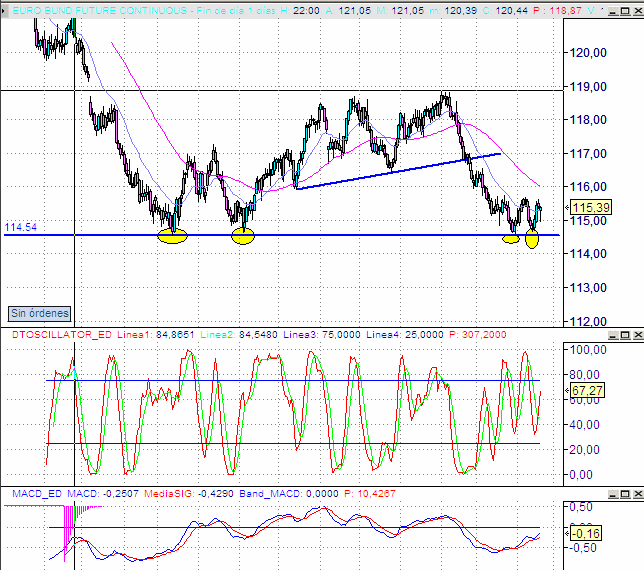Click the 115,39 current price tag

(x=591, y=207)
